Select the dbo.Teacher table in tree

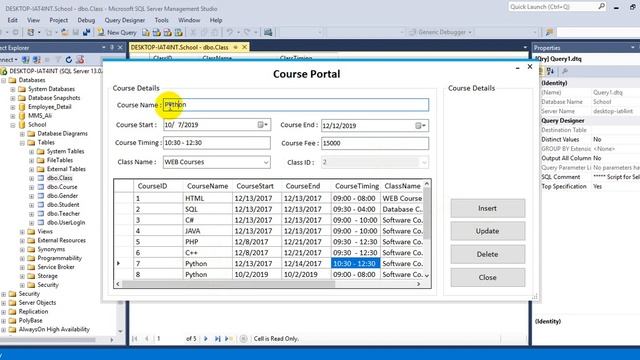[x=63, y=213]
